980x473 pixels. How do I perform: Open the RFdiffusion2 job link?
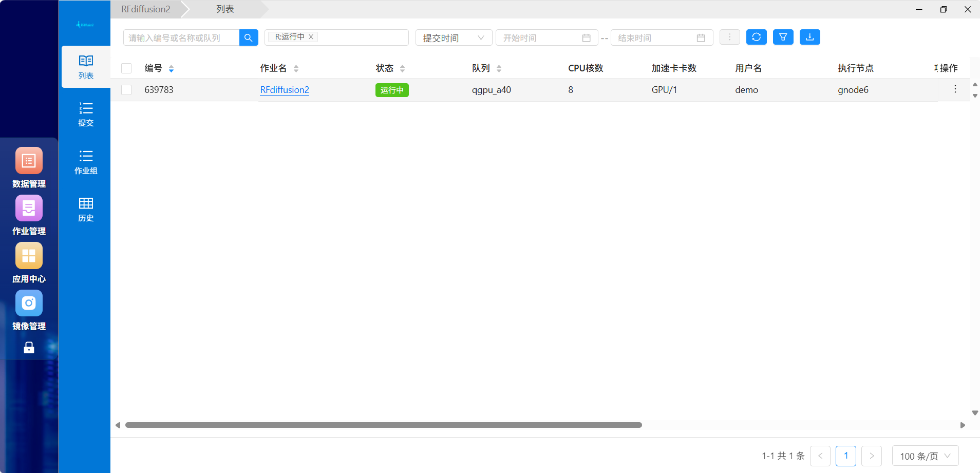coord(285,90)
